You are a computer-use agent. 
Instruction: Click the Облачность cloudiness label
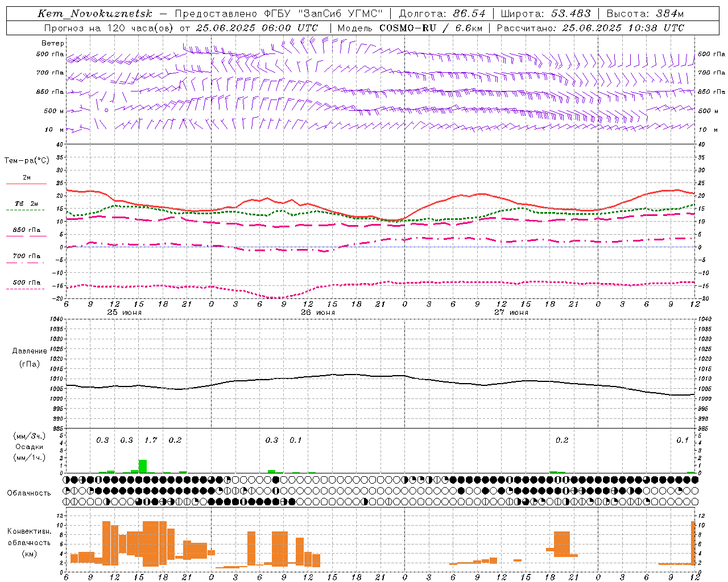click(29, 493)
